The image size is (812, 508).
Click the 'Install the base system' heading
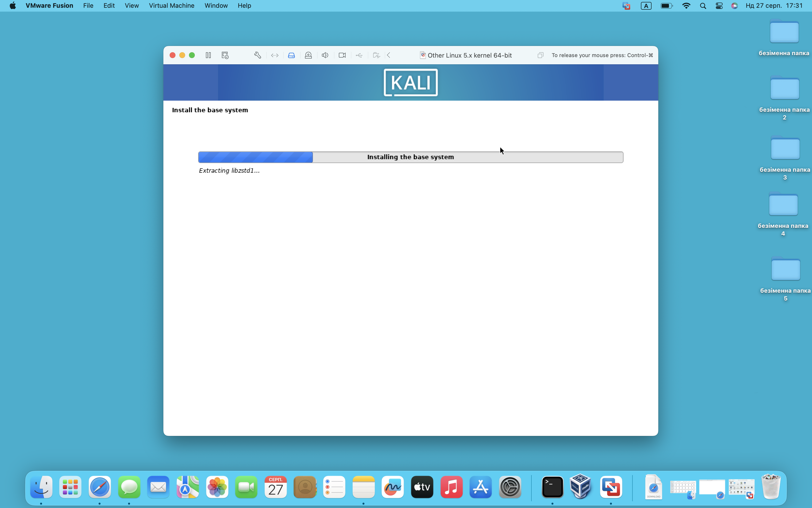[x=210, y=110]
